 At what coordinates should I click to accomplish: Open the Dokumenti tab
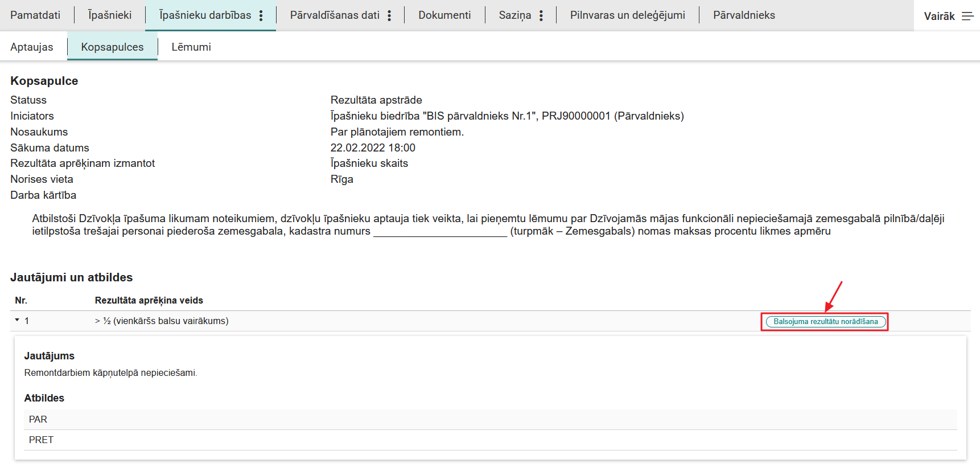tap(444, 15)
